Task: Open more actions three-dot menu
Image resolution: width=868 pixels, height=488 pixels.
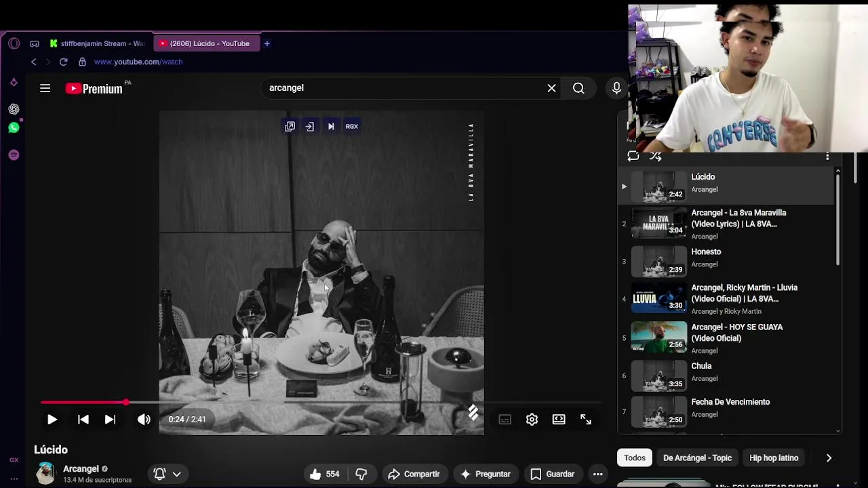Action: (598, 474)
